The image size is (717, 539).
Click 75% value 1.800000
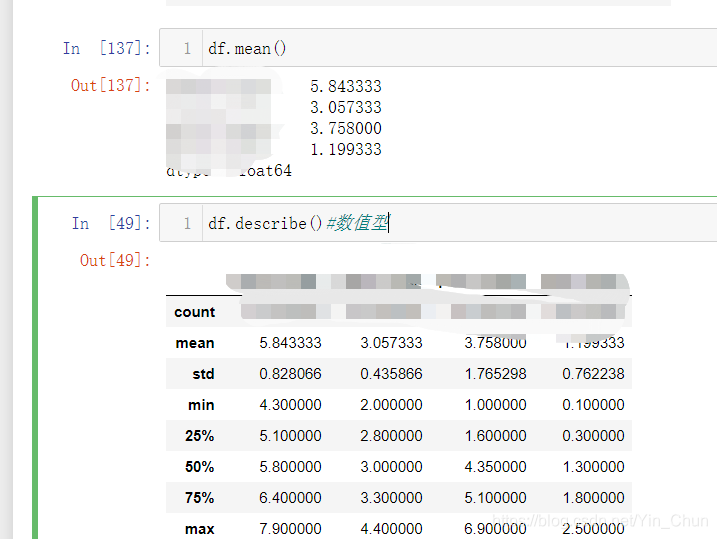tap(594, 498)
